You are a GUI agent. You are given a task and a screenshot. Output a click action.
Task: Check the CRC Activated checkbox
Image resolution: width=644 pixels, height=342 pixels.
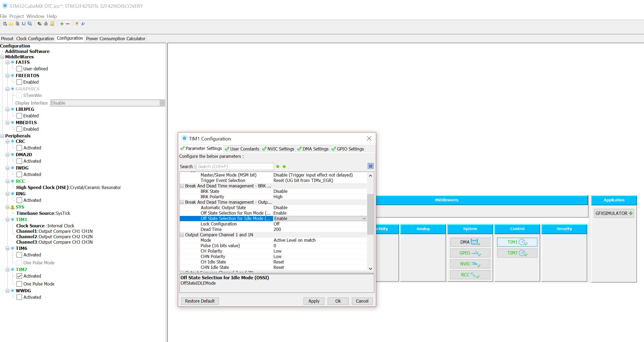click(19, 148)
